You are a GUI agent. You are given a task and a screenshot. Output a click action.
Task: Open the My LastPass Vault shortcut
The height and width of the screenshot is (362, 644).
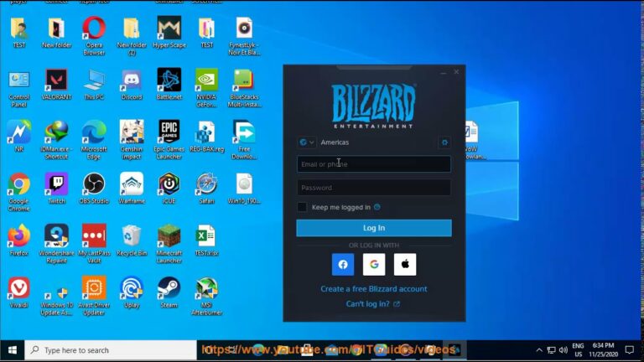[94, 244]
